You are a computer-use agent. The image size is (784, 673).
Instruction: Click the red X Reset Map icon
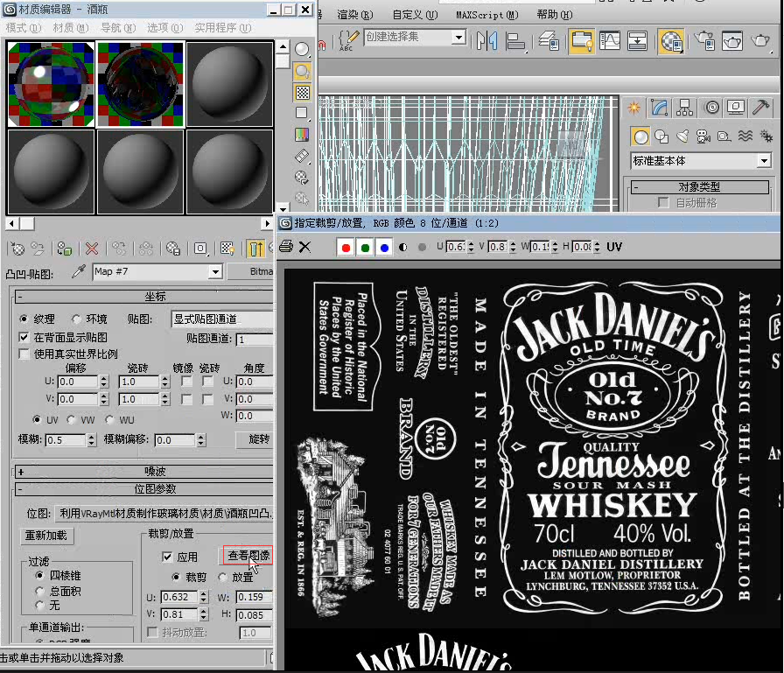click(92, 248)
